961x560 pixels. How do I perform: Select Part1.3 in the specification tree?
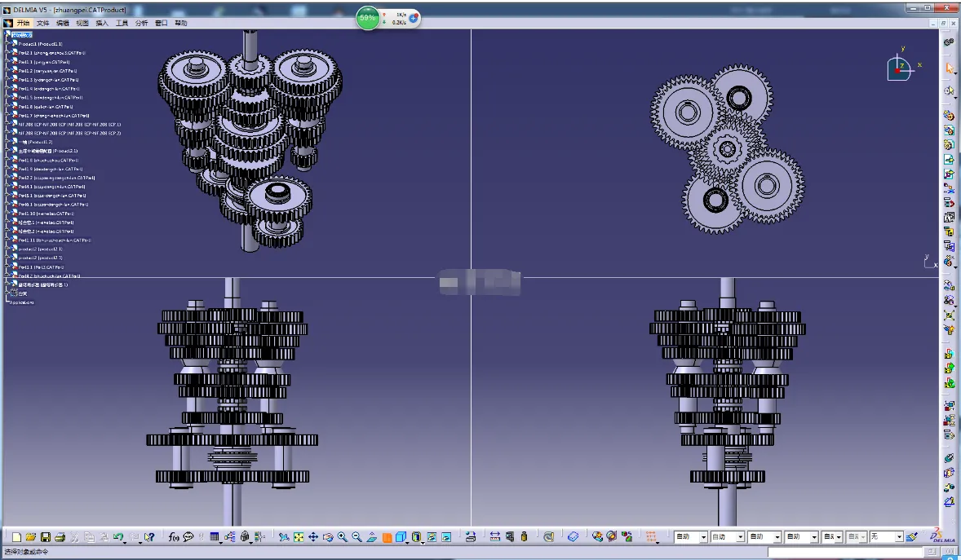click(x=48, y=80)
